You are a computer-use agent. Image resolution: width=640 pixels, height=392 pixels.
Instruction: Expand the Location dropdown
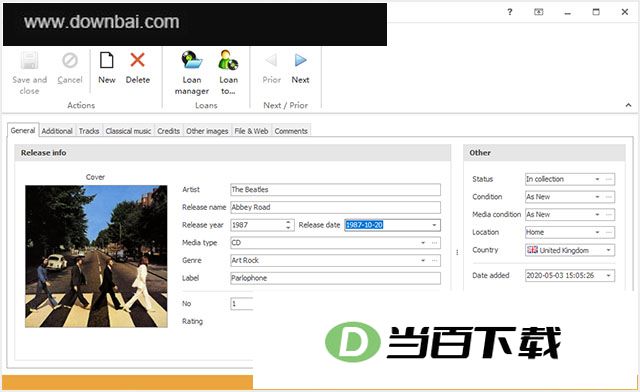(597, 232)
